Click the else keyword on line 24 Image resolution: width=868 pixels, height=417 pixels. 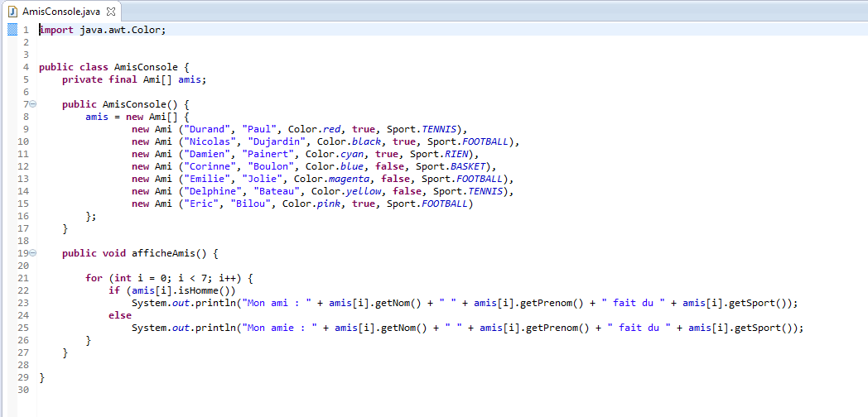tap(120, 315)
